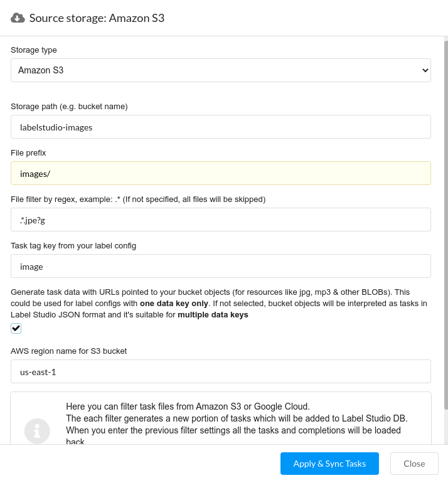
Task: Click the Close button
Action: [x=414, y=464]
